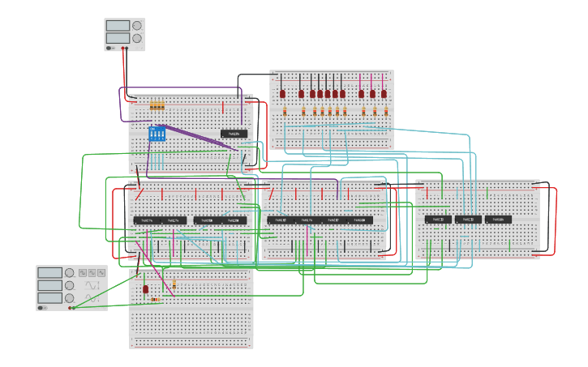
Task: Select the power supply upper voltage display
Action: click(118, 25)
